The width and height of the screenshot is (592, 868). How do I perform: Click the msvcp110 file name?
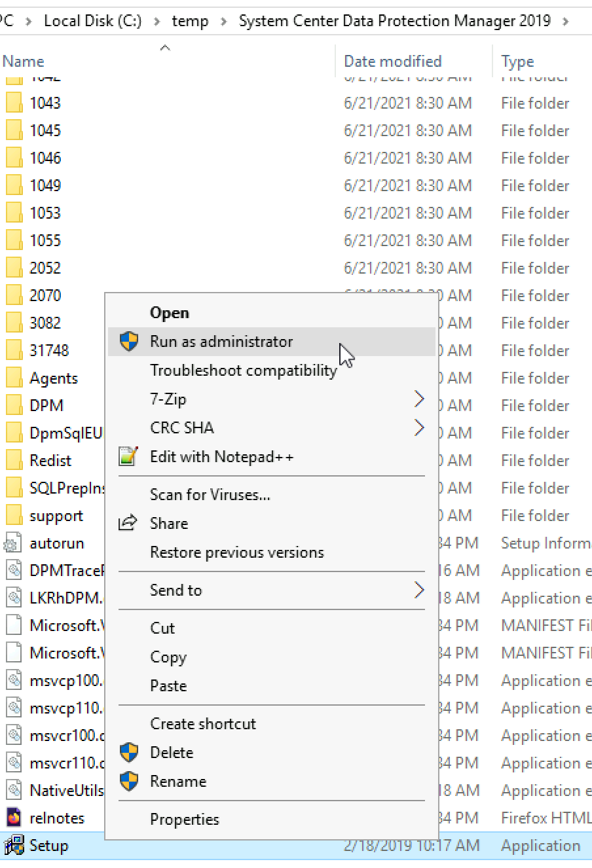66,708
